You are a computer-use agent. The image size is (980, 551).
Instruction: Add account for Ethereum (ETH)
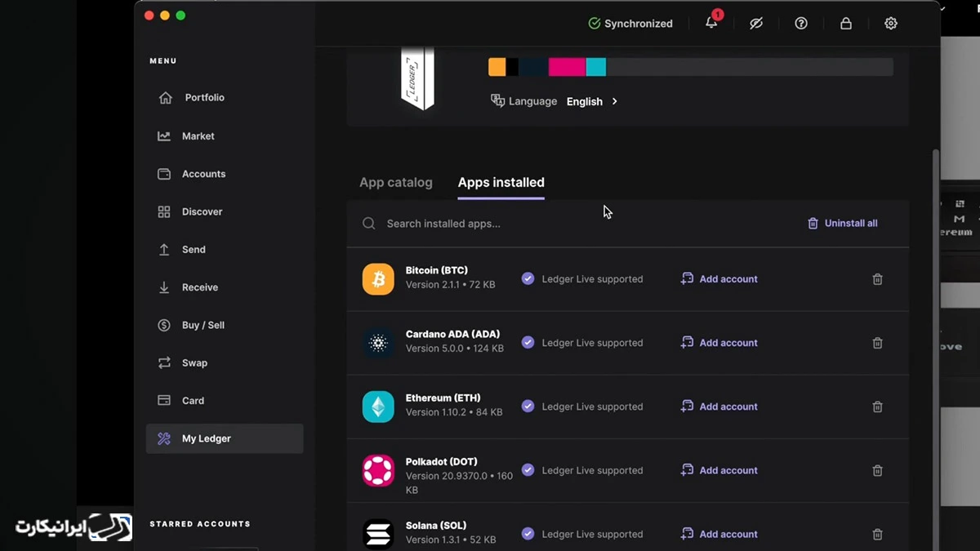(x=719, y=407)
